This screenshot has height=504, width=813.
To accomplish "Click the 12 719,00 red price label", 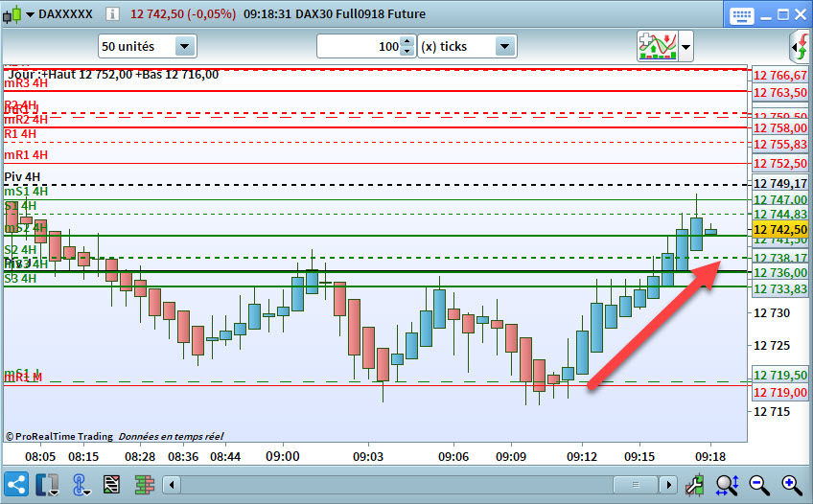I will [x=779, y=393].
